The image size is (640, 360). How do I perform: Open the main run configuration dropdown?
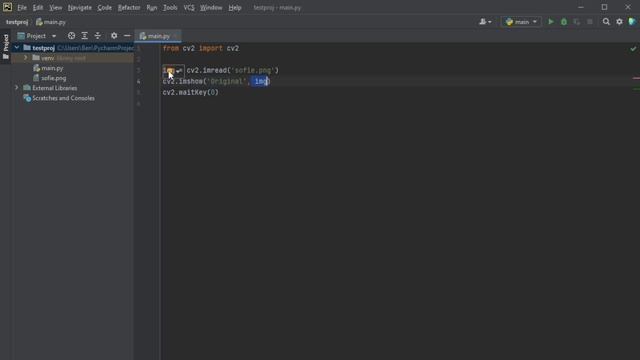(521, 22)
